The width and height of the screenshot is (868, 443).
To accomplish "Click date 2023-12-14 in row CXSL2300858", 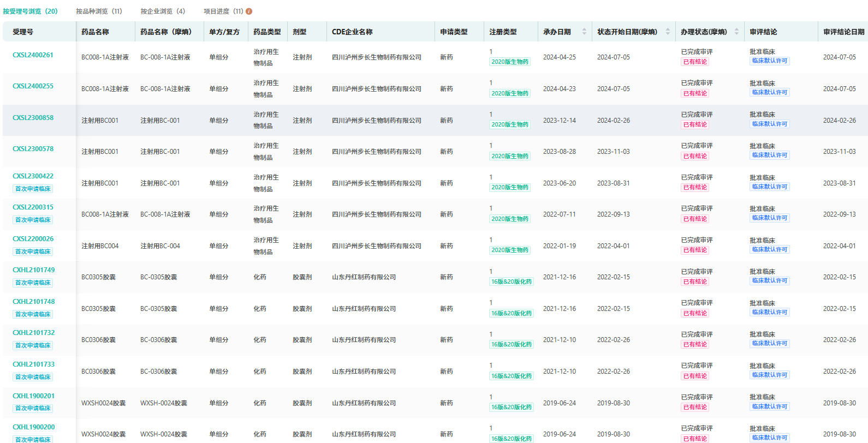I will click(x=560, y=121).
